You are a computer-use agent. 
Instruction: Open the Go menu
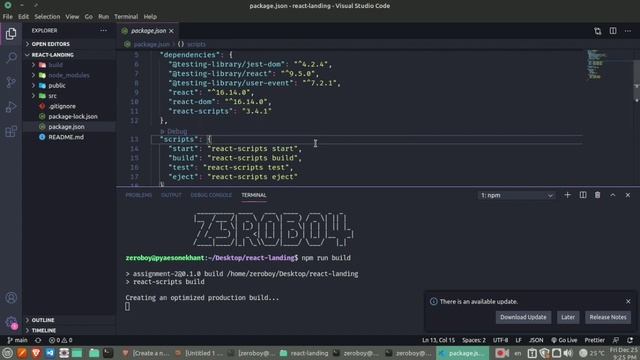coord(89,17)
